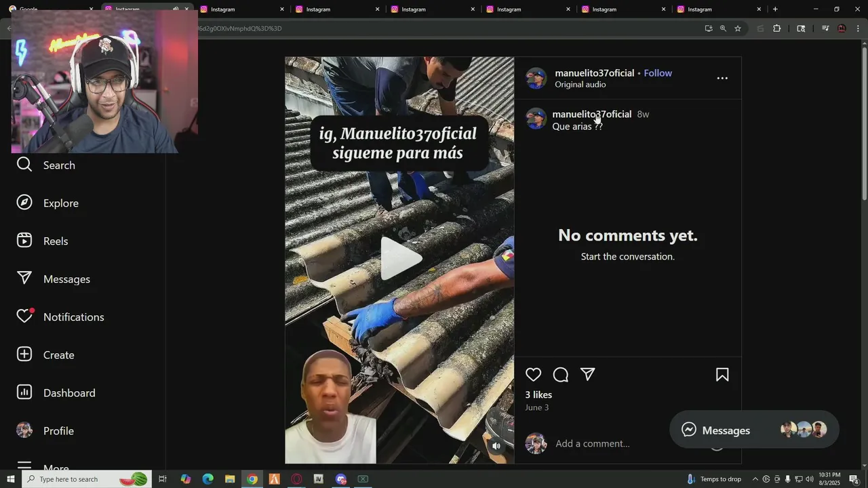Viewport: 868px width, 488px height.
Task: Click the 8w timestamp
Action: point(643,115)
